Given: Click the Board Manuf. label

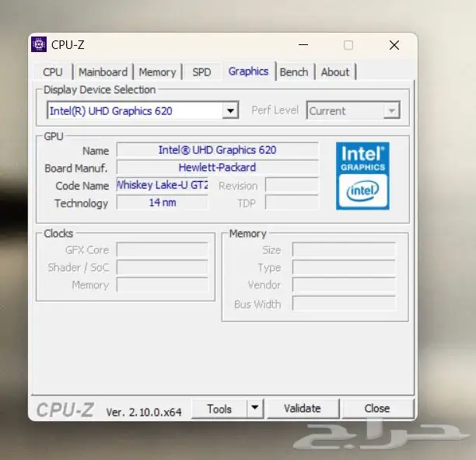Looking at the screenshot, I should point(76,169).
